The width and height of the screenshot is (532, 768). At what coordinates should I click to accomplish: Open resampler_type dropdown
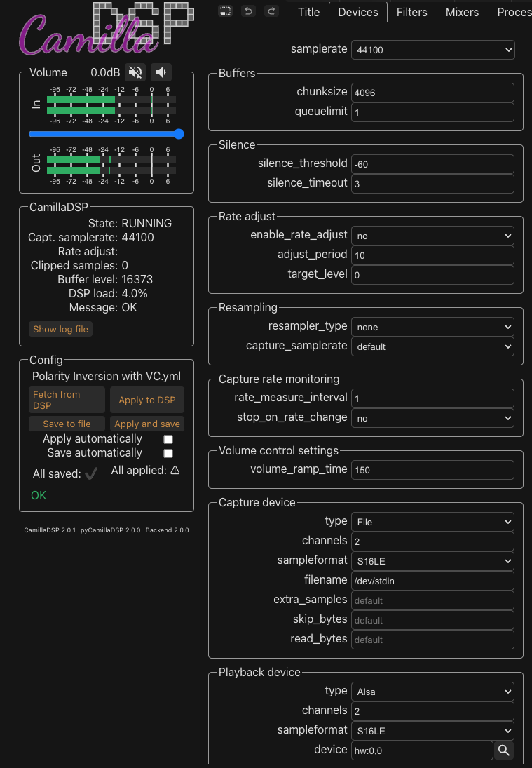pos(432,327)
